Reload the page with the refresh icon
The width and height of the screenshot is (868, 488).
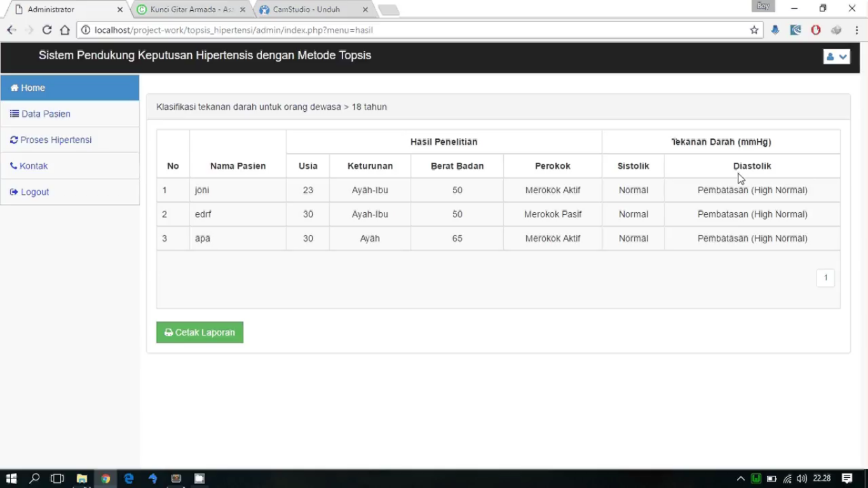pos(47,30)
